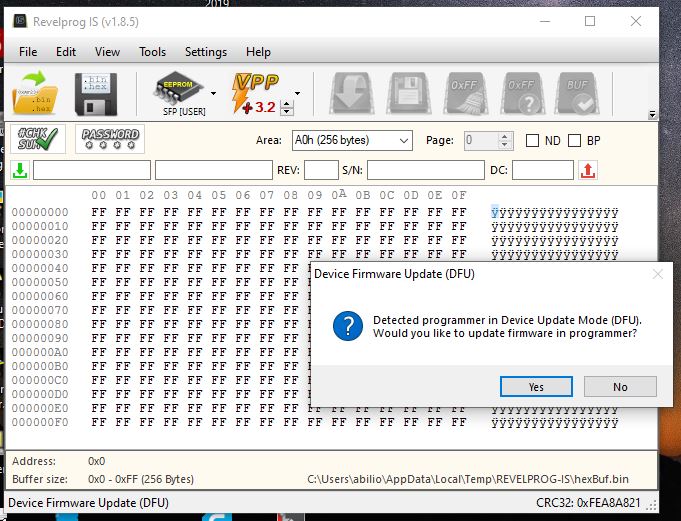Click the S/N input field
Image resolution: width=681 pixels, height=521 pixels.
point(425,171)
